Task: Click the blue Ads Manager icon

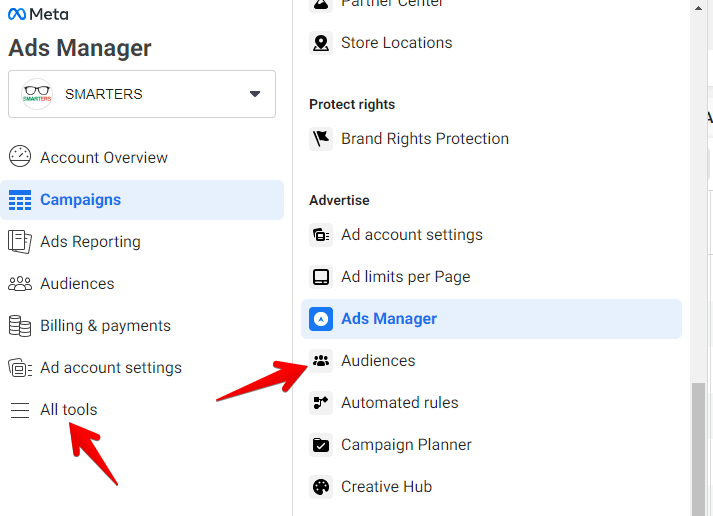Action: (x=321, y=319)
